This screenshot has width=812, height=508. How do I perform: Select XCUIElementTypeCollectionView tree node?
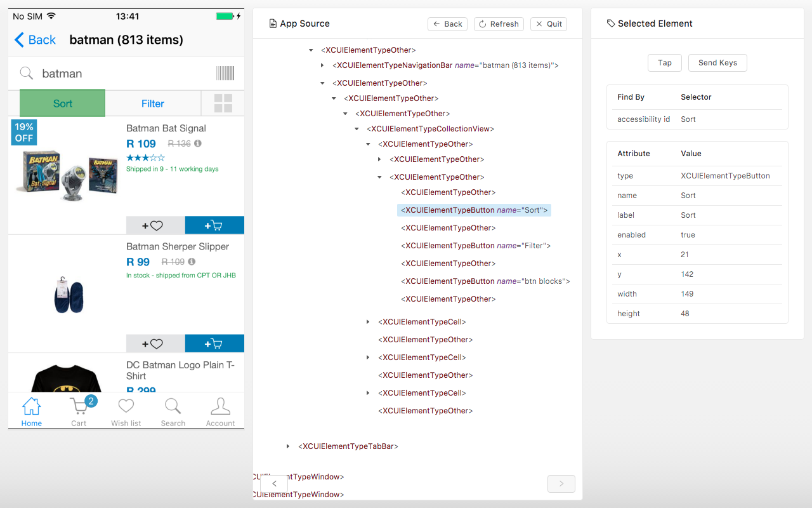point(430,129)
